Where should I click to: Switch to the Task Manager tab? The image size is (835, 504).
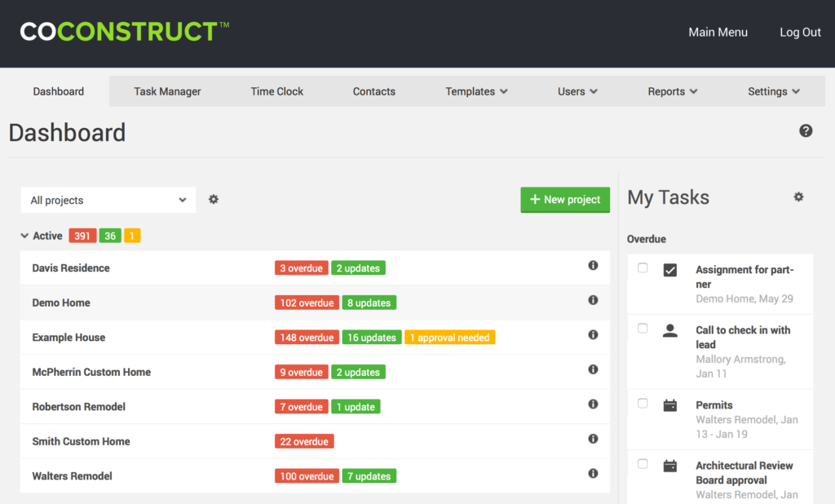pyautogui.click(x=167, y=91)
